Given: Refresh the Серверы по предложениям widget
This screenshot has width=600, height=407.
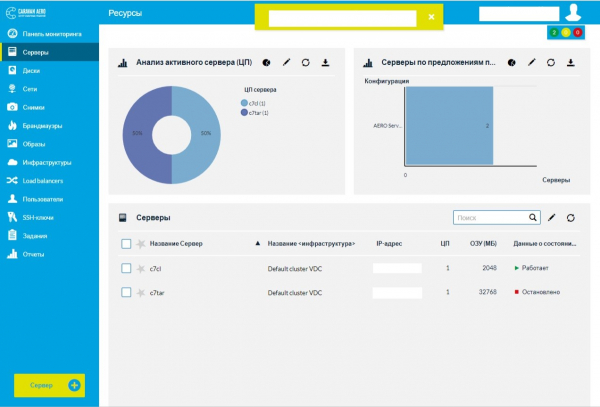Looking at the screenshot, I should 550,63.
